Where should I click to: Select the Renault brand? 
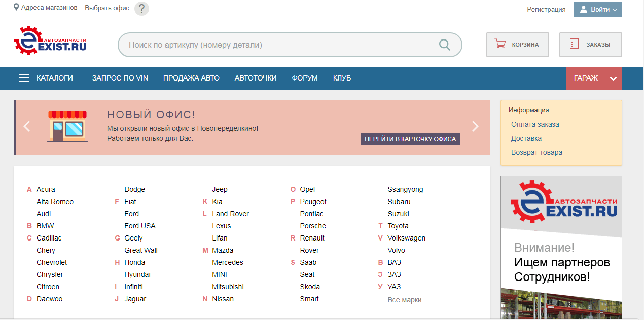[312, 238]
